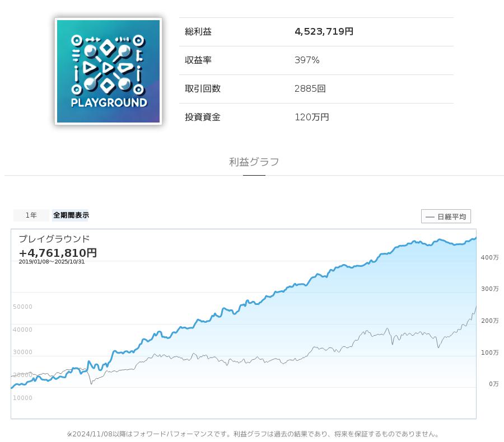Switch chart to 1年 view

point(31,215)
